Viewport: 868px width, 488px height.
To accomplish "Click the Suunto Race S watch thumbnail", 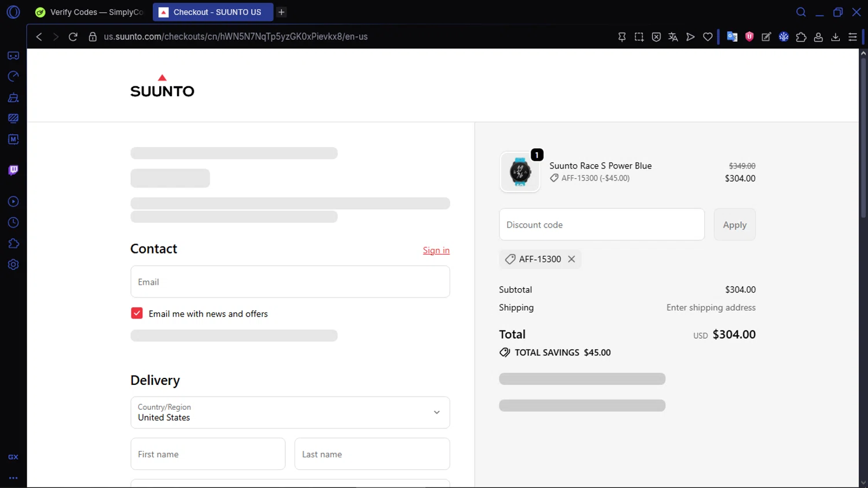I will coord(520,172).
